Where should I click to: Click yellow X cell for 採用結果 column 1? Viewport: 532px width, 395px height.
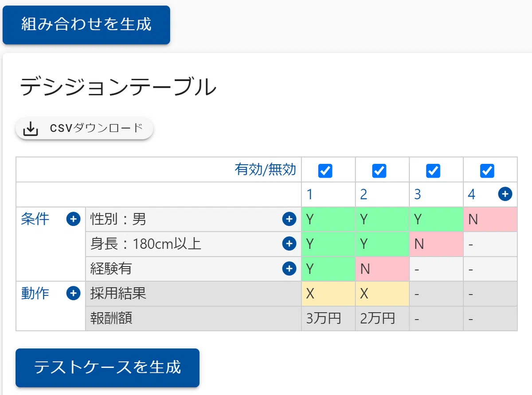pyautogui.click(x=329, y=294)
